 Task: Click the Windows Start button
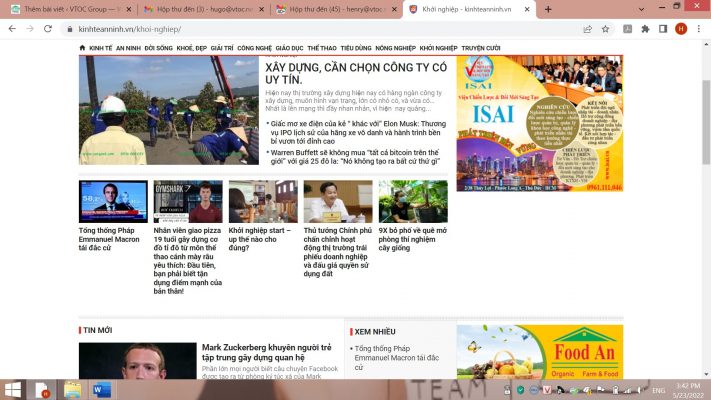click(14, 389)
